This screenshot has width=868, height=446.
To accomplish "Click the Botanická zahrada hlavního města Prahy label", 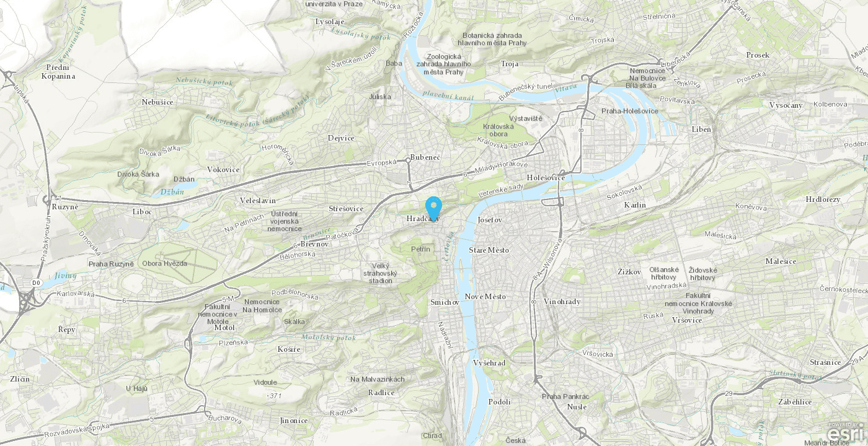I will (x=492, y=39).
